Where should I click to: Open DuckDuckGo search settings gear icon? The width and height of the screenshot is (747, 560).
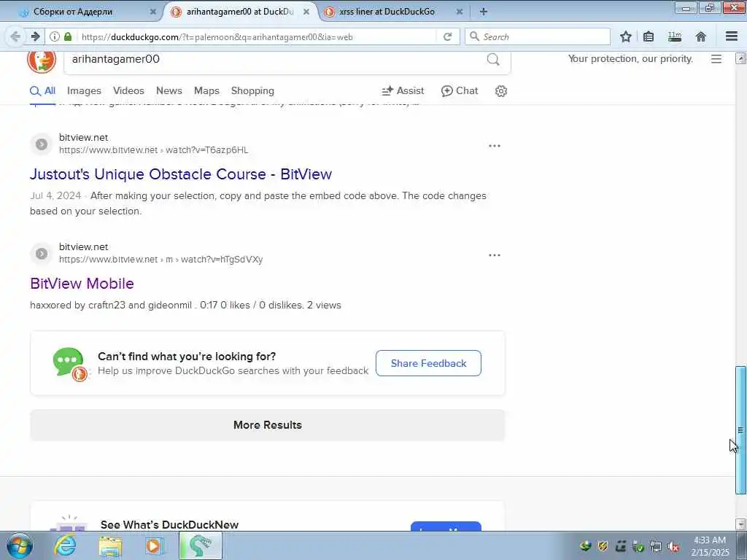pos(500,91)
